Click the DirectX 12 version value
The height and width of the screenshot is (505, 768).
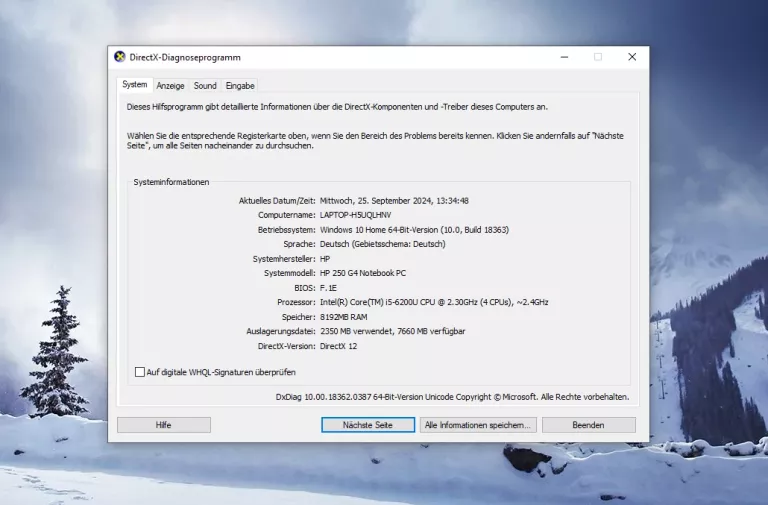click(x=338, y=346)
